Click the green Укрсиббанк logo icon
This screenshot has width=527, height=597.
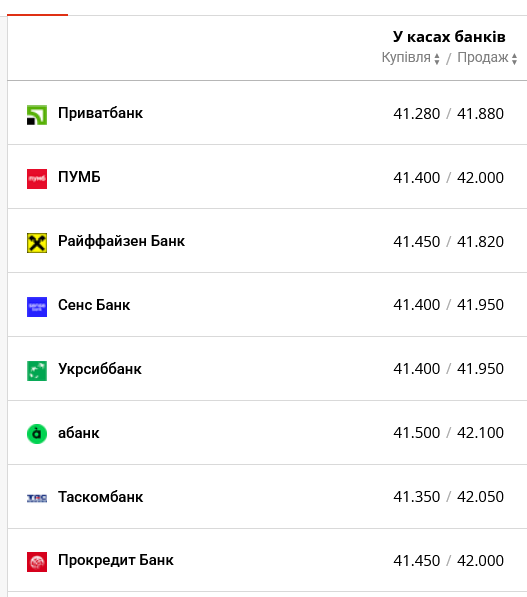click(x=37, y=371)
